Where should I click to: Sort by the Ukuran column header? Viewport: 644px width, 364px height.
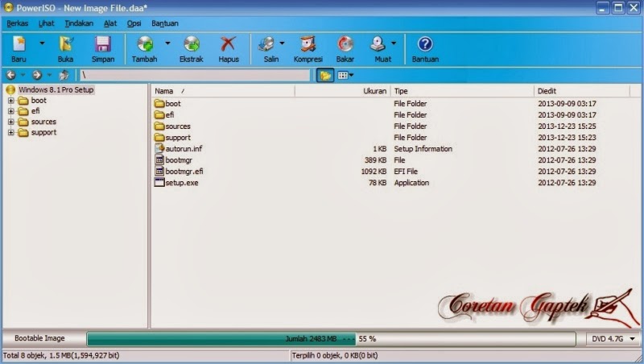tap(343, 91)
